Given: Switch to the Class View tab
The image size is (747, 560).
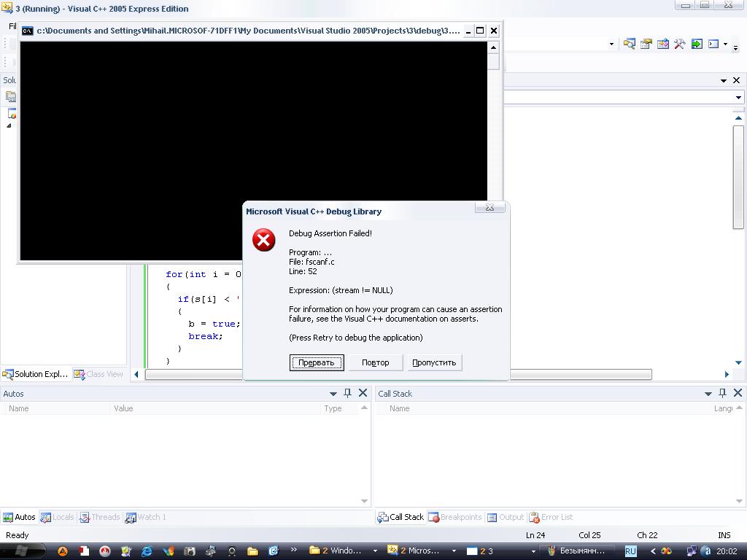Looking at the screenshot, I should coord(98,374).
